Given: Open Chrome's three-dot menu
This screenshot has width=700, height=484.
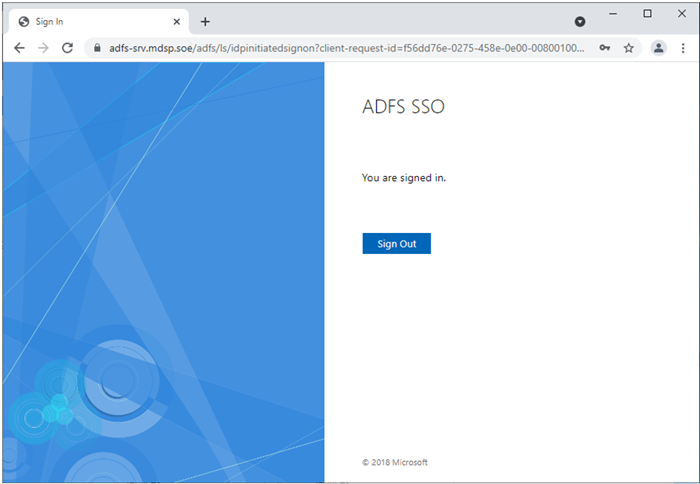Looking at the screenshot, I should (683, 48).
